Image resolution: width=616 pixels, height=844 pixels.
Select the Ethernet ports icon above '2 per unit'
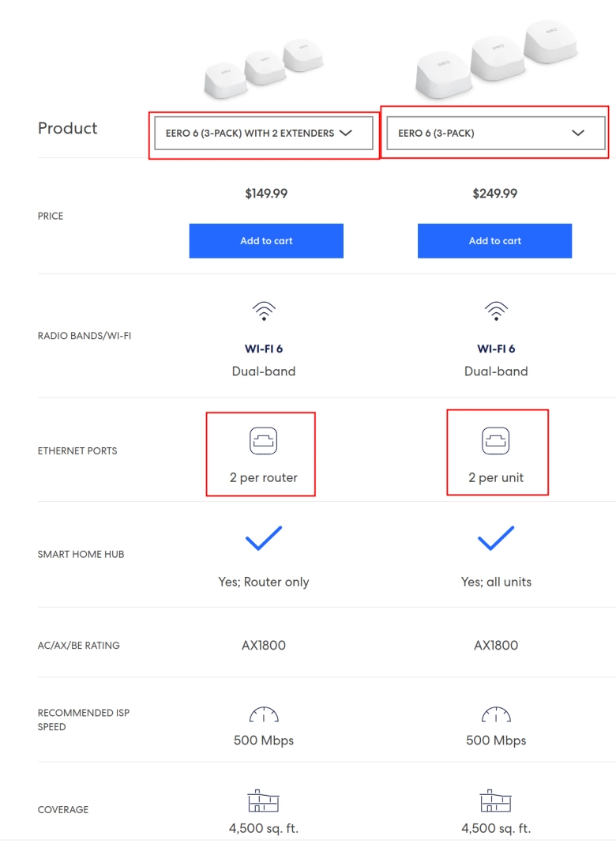[497, 440]
